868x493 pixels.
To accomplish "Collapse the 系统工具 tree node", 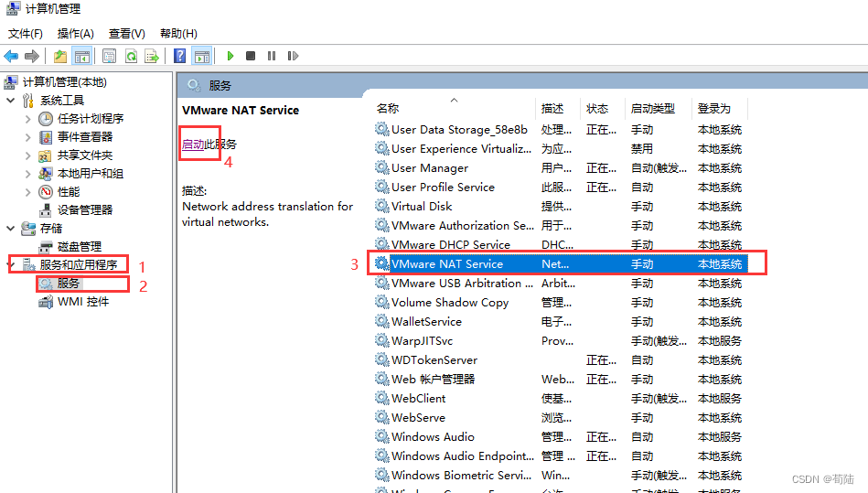I will [x=10, y=100].
